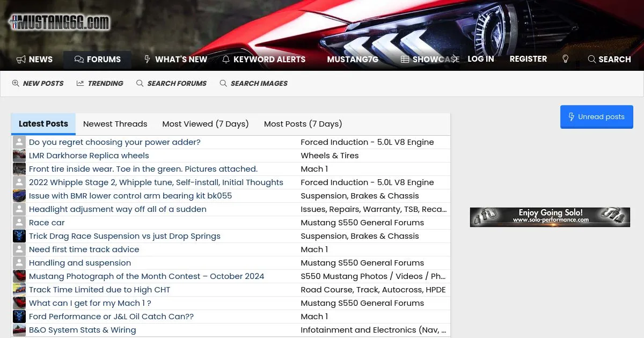Viewport: 644px width, 338px height.
Task: Click Search Images in the sub-navigation
Action: [253, 84]
